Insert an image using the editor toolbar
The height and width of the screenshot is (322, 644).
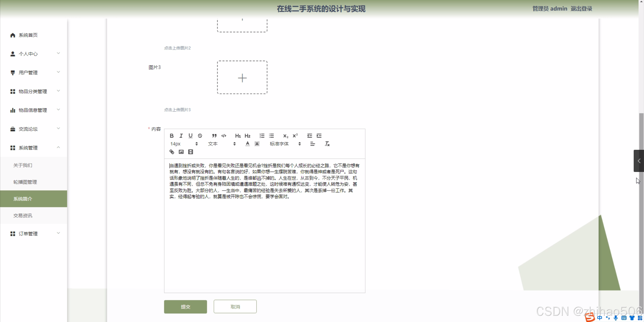[181, 152]
